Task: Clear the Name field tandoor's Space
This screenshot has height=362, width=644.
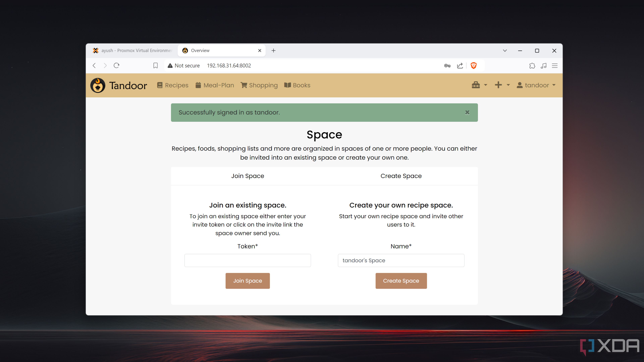Action: (x=401, y=260)
